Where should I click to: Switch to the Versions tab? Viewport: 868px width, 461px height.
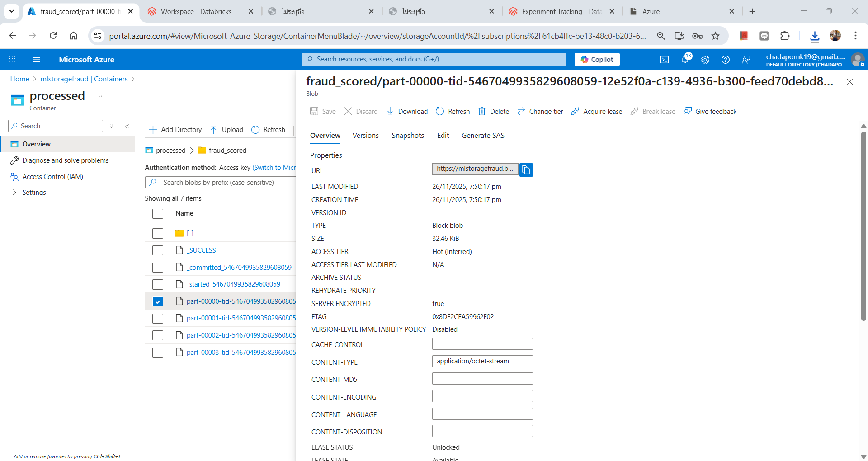click(366, 136)
